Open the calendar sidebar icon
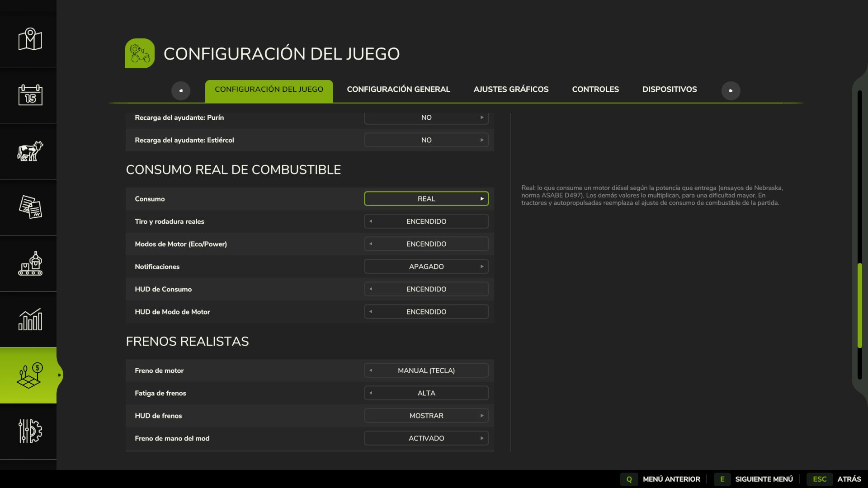Screen dimensions: 868x488 pyautogui.click(x=30, y=95)
